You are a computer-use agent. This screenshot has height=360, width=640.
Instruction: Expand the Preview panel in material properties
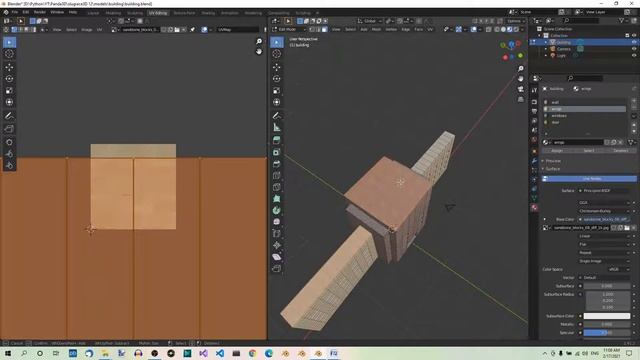coord(553,161)
